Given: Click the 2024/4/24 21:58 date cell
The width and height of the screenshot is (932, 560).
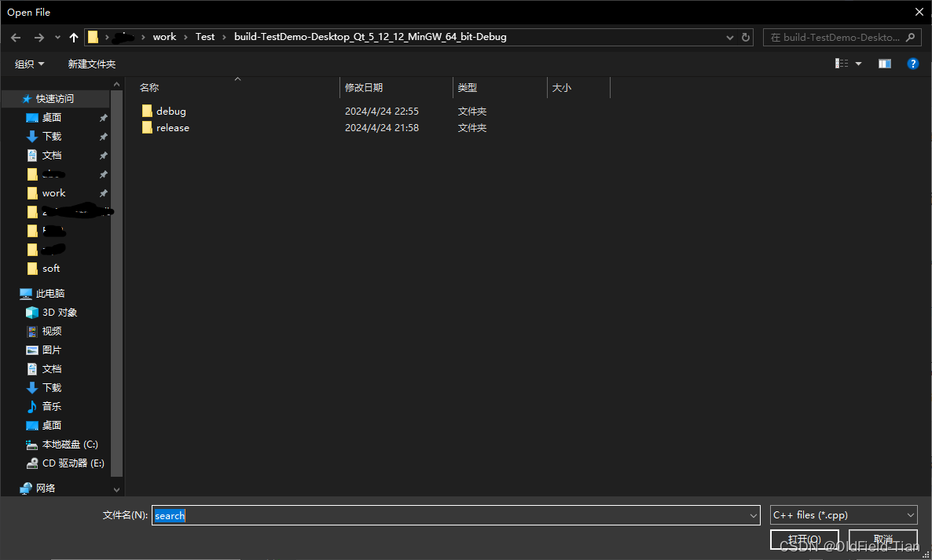Looking at the screenshot, I should point(382,128).
